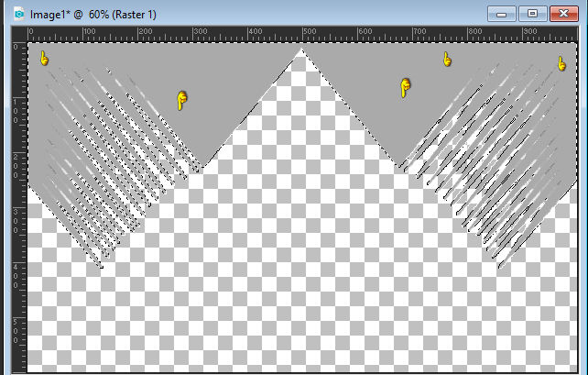588x375 pixels.
Task: Click the 100 mark on horizontal ruler
Action: (x=89, y=31)
